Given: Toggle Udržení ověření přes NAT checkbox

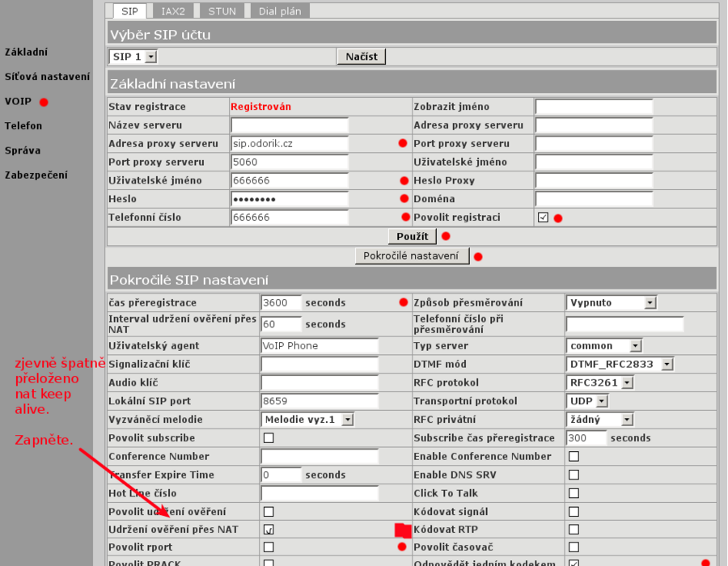Looking at the screenshot, I should point(269,530).
